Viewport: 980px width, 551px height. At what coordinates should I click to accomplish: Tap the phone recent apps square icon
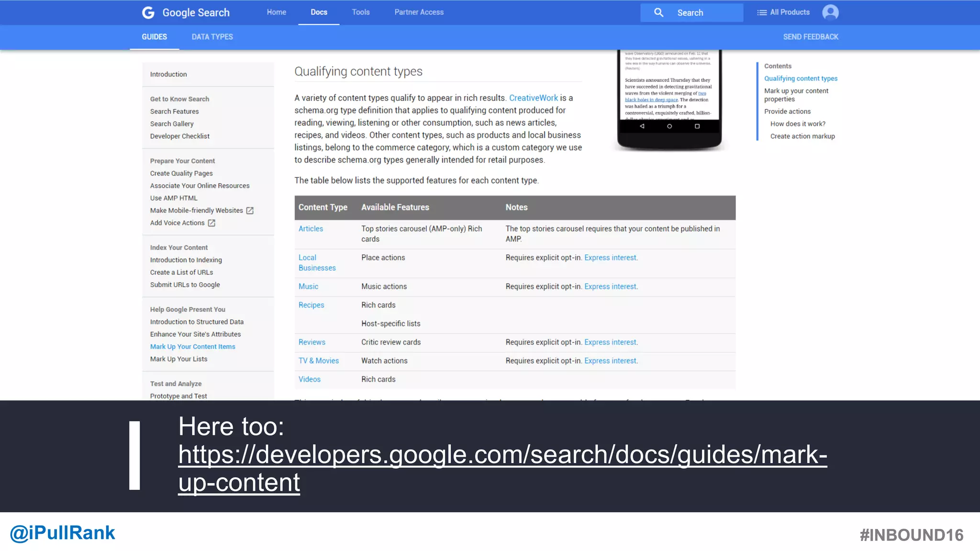697,126
